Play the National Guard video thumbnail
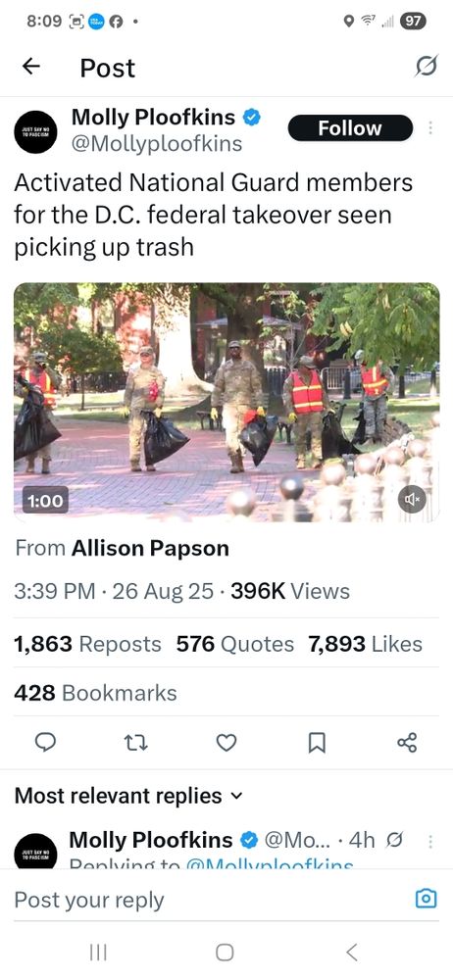Image resolution: width=453 pixels, height=980 pixels. coord(226,403)
